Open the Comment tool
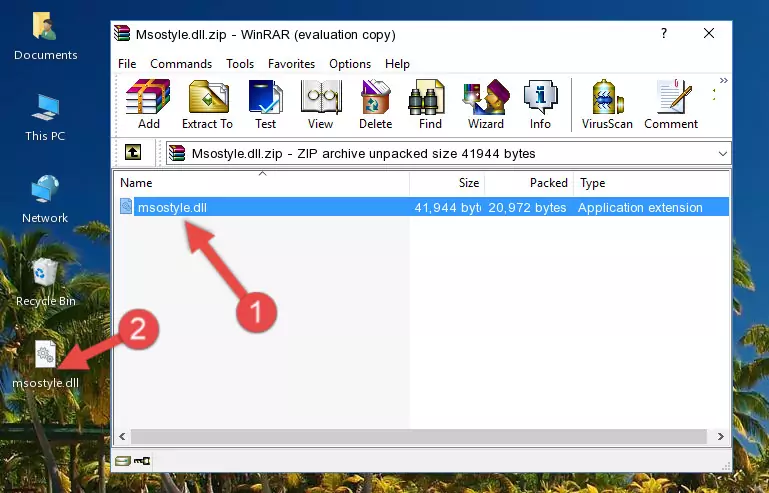Viewport: 769px width, 493px height. click(x=671, y=104)
